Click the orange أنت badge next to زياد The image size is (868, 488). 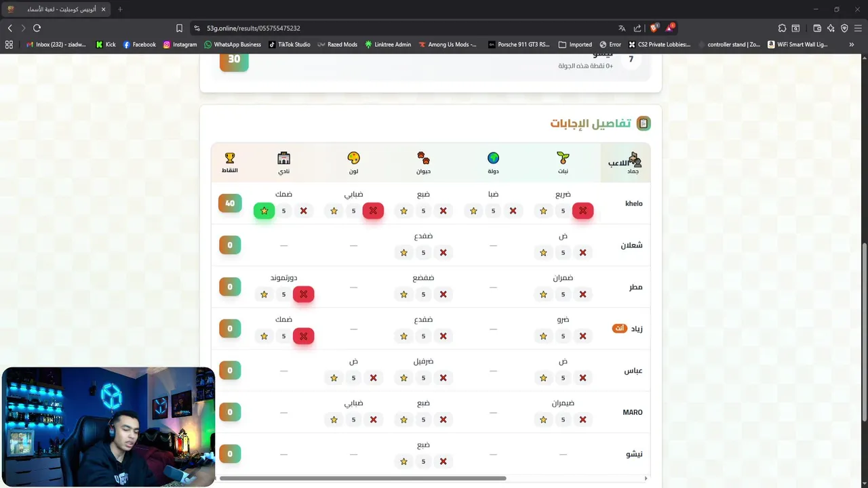(x=620, y=328)
